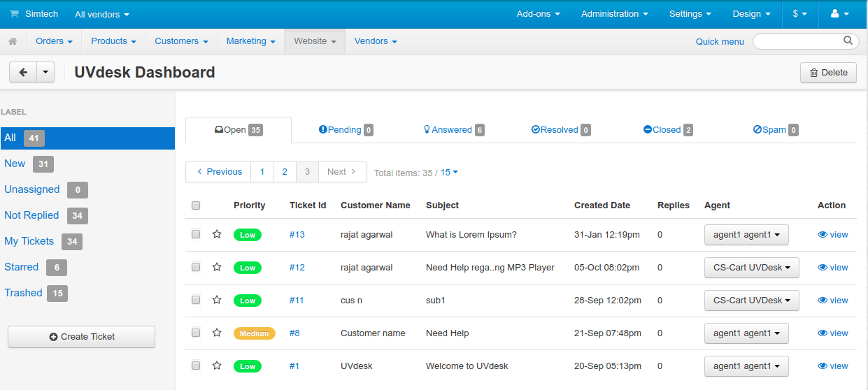Go to page 2 of tickets

point(285,172)
